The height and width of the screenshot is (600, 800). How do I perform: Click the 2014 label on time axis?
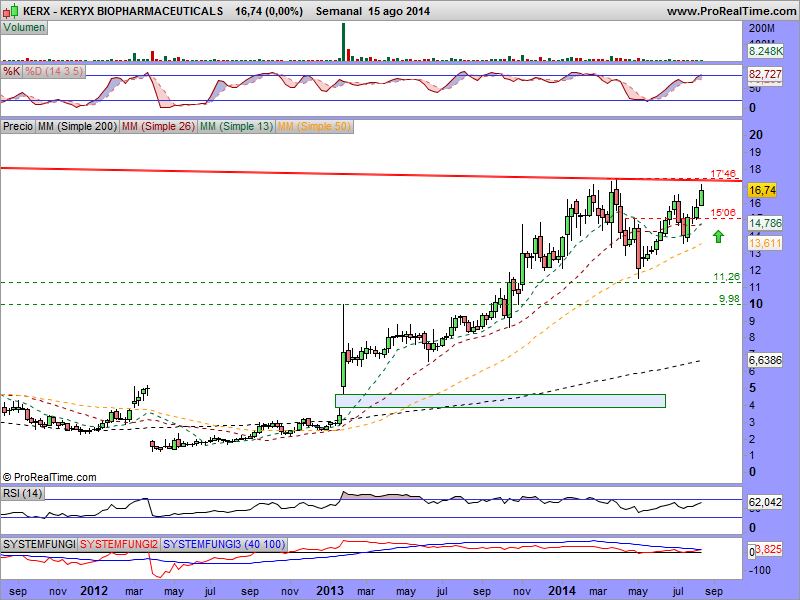click(x=562, y=591)
